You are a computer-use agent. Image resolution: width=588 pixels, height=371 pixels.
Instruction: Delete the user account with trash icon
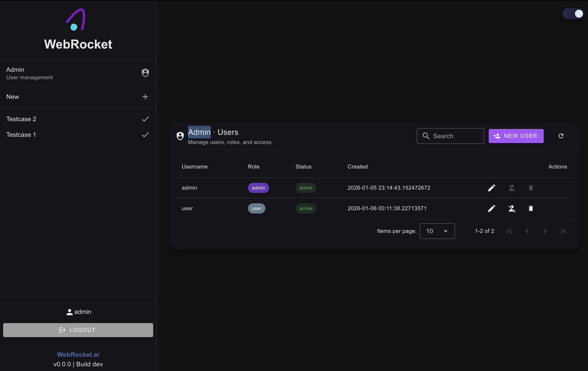click(531, 209)
